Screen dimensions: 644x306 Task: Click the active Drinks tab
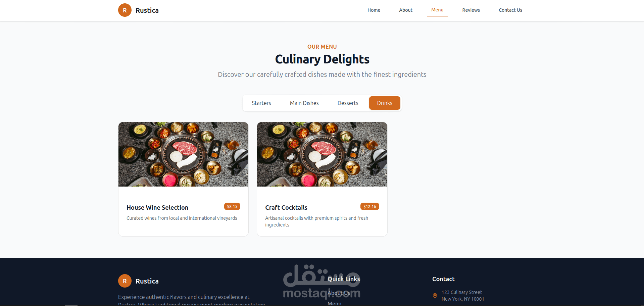point(385,103)
